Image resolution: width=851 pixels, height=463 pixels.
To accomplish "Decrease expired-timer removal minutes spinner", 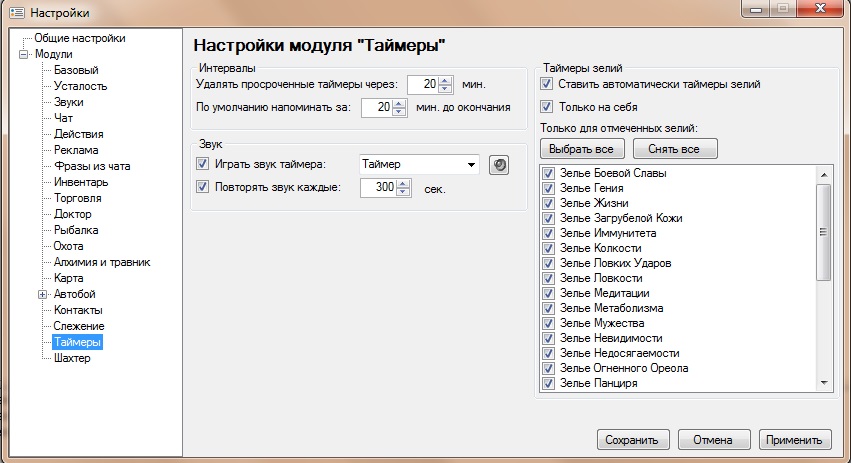I will 446,88.
